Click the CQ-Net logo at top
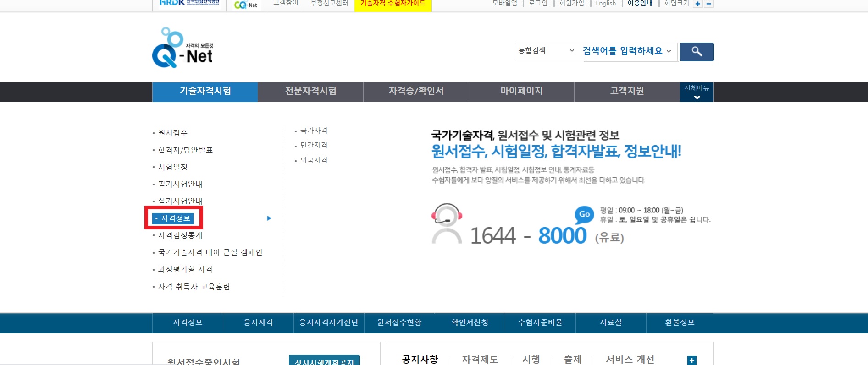This screenshot has width=868, height=365. coord(246,5)
